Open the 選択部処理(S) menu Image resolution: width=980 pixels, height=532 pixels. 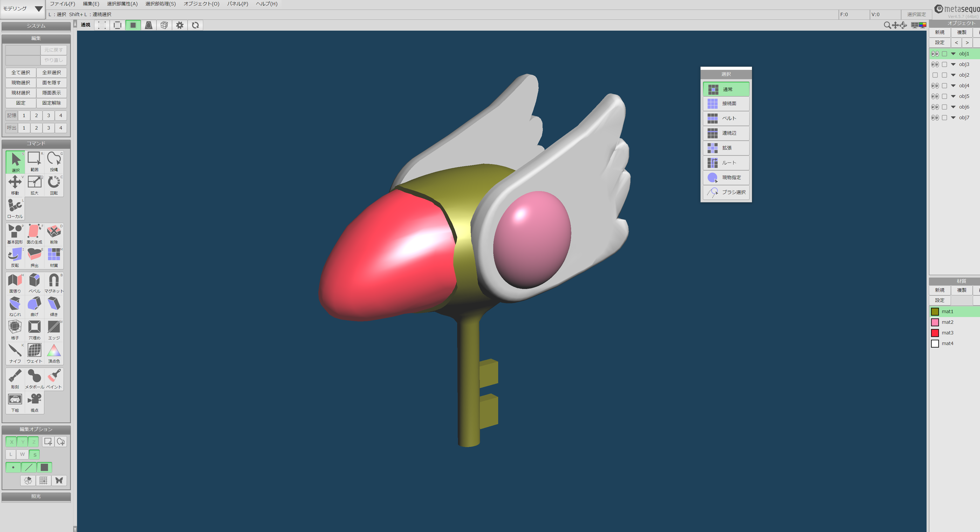click(161, 4)
